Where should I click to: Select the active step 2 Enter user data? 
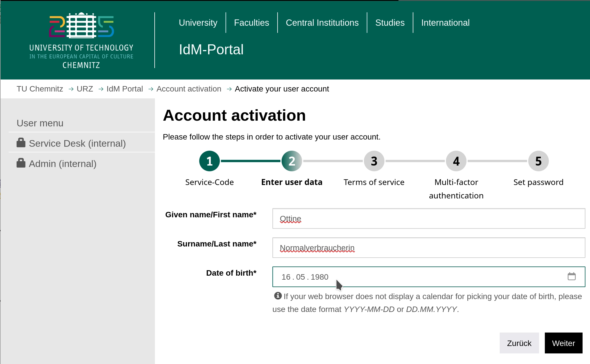point(292,161)
